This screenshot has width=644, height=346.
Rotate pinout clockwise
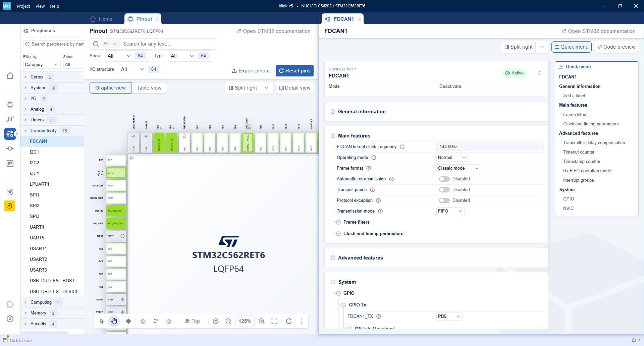click(x=169, y=321)
